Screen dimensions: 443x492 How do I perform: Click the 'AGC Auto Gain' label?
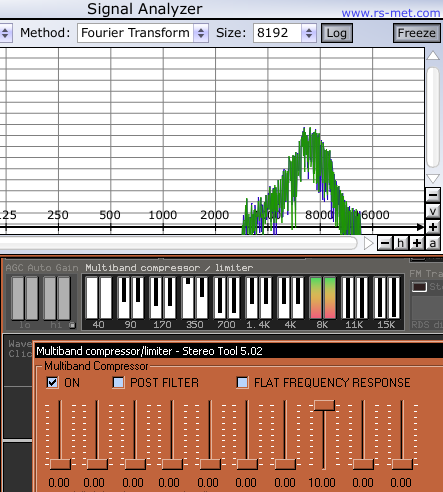[42, 268]
